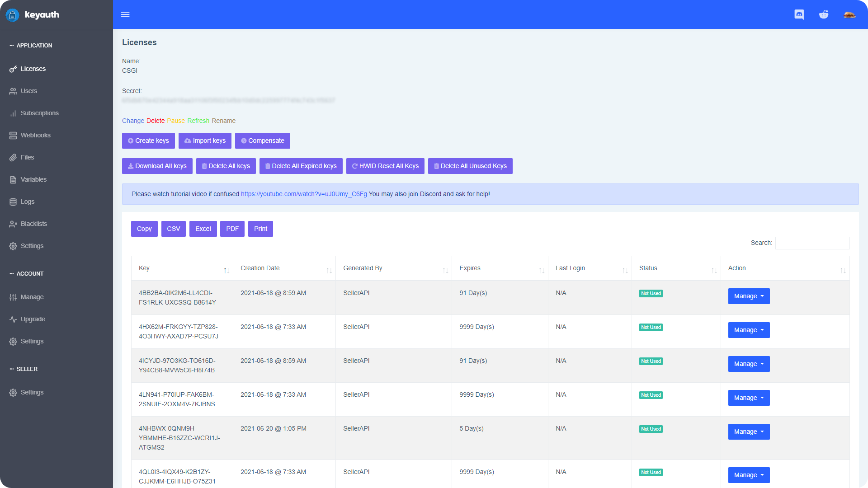The height and width of the screenshot is (488, 868).
Task: Open Variables from the sidebar
Action: [33, 179]
